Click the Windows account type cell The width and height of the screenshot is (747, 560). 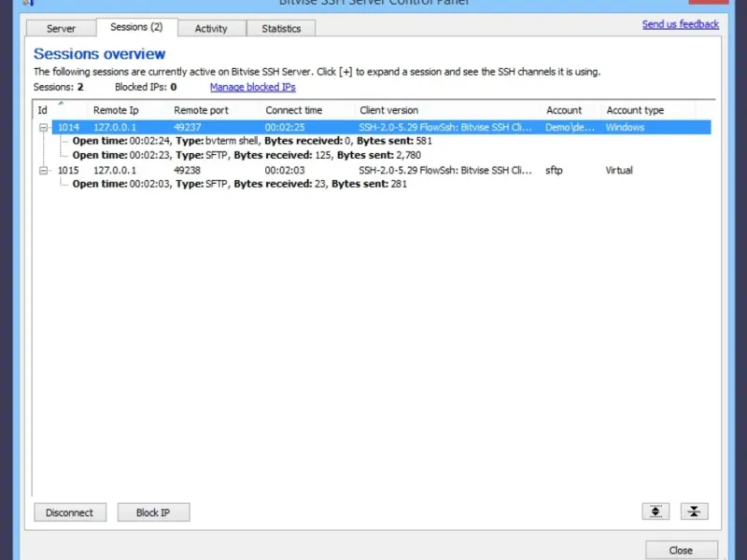[x=625, y=127]
